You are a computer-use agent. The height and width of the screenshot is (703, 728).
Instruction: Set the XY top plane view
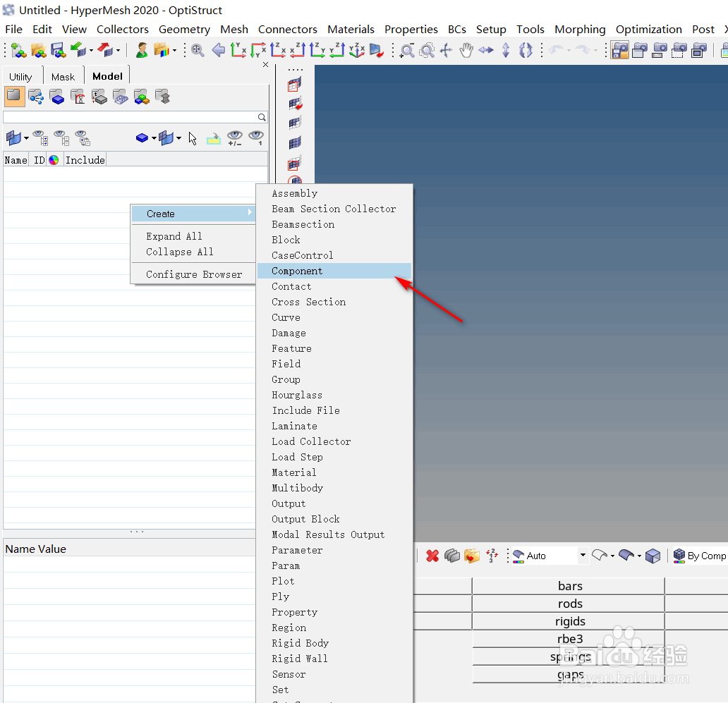pos(238,49)
